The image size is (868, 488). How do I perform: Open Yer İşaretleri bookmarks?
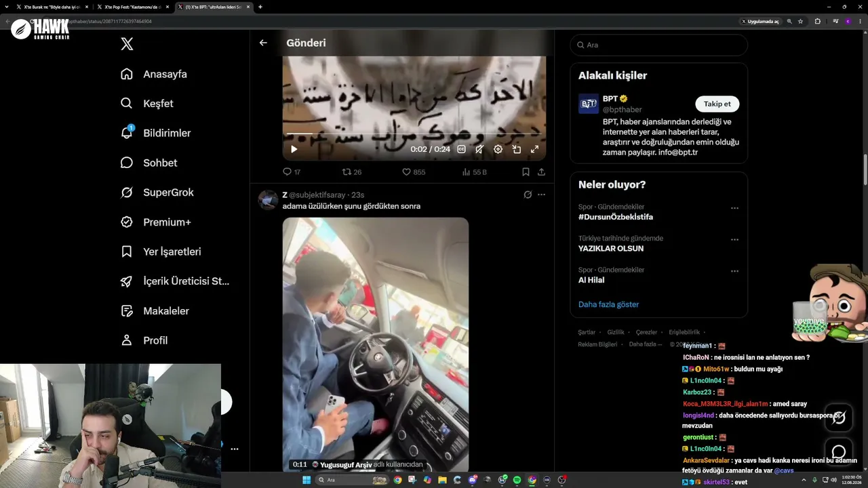pos(160,251)
